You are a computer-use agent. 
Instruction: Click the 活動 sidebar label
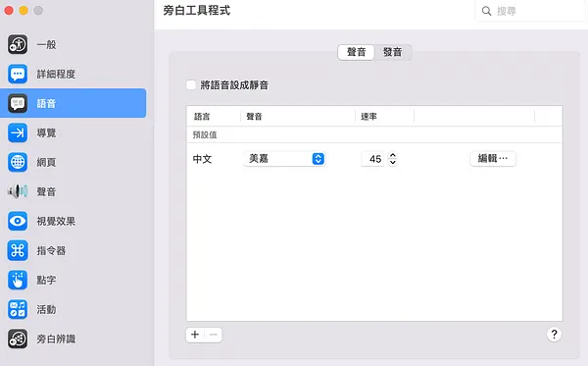pyautogui.click(x=46, y=309)
